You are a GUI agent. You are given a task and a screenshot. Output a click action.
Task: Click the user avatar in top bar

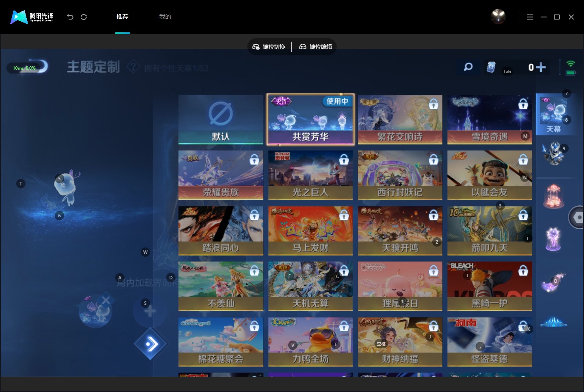498,17
